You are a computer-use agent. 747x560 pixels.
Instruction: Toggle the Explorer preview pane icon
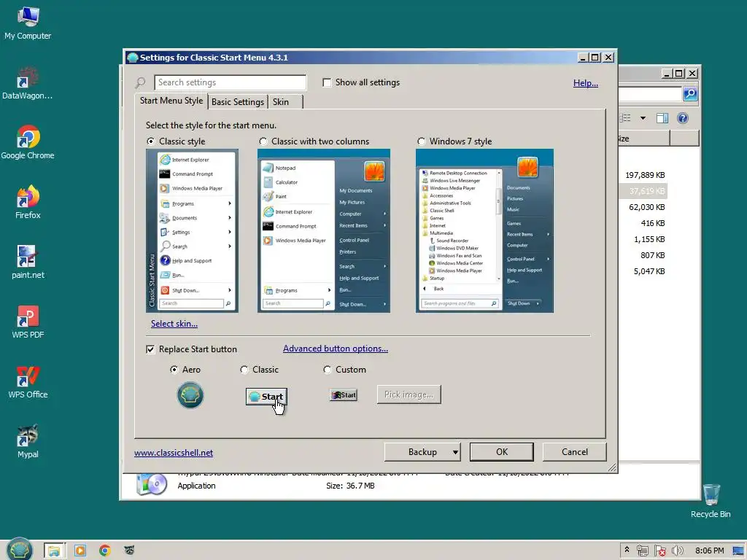click(662, 118)
